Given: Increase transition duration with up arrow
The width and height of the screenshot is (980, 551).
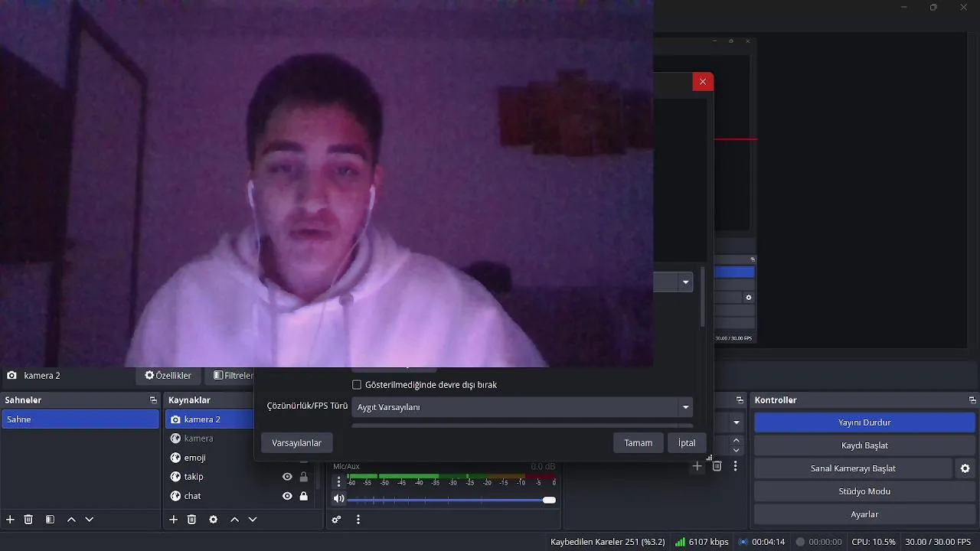Looking at the screenshot, I should [x=737, y=440].
